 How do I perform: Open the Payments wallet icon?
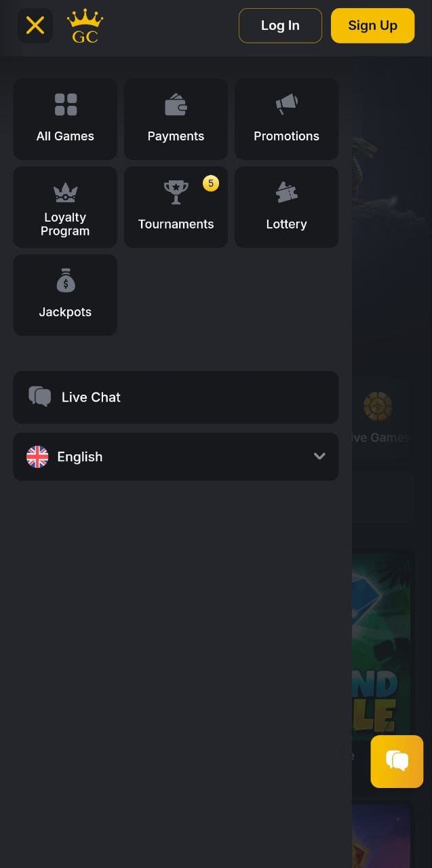click(176, 105)
